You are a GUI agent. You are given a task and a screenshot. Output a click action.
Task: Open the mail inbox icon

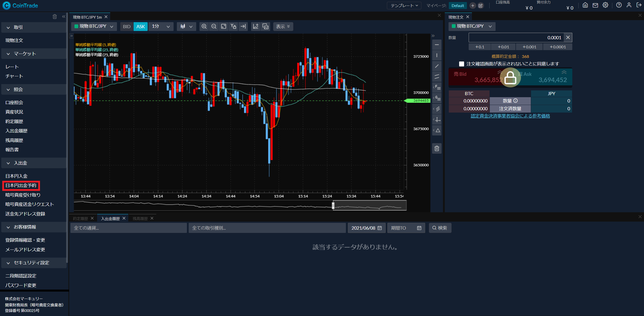click(595, 5)
